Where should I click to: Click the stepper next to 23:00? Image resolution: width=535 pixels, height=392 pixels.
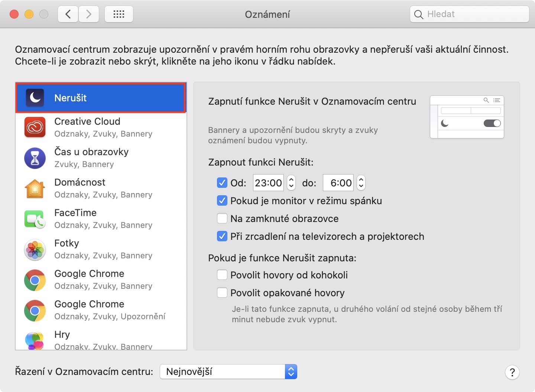[291, 183]
